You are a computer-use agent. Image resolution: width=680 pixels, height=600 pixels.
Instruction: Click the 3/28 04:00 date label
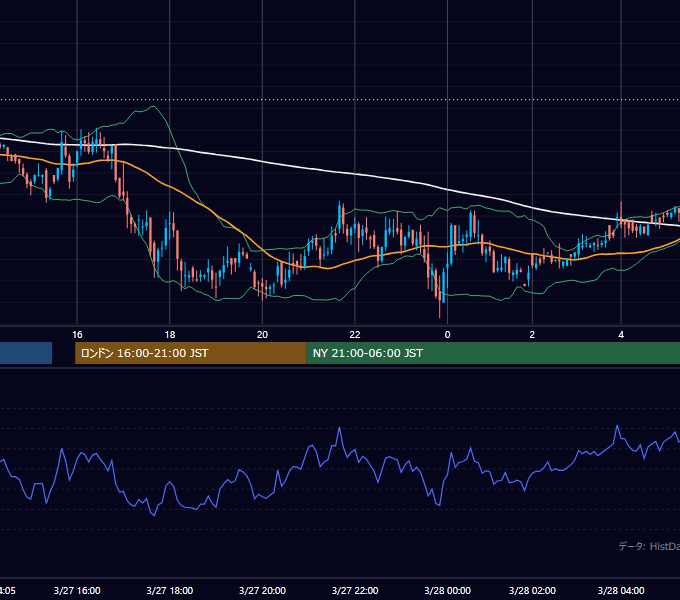point(621,590)
